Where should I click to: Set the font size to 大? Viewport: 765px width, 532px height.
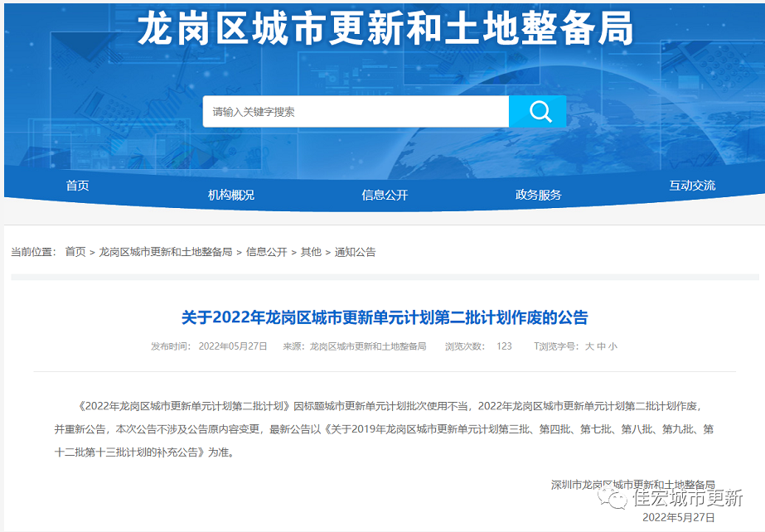coord(589,346)
